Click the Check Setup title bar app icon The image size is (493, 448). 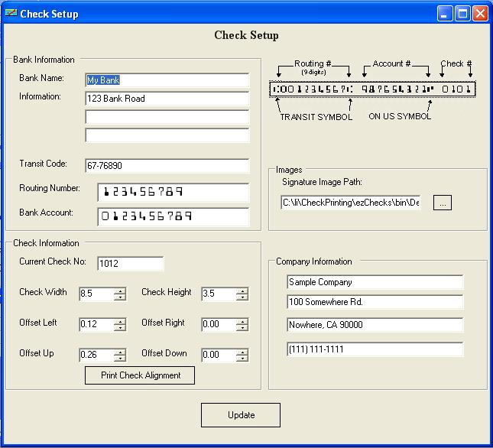11,14
